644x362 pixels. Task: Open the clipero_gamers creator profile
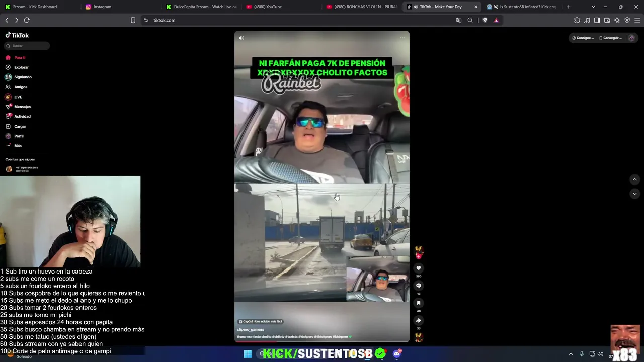pos(251,329)
